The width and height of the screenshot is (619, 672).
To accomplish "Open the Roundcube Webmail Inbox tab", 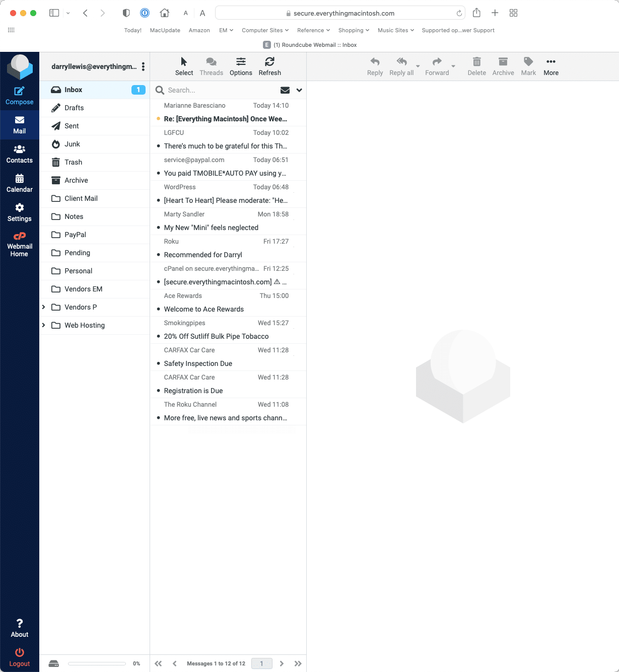I will [310, 45].
